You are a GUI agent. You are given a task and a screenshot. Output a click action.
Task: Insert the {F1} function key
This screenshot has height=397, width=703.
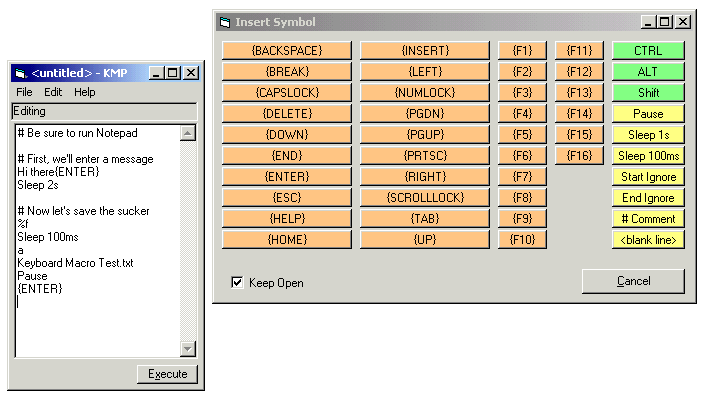click(x=522, y=50)
